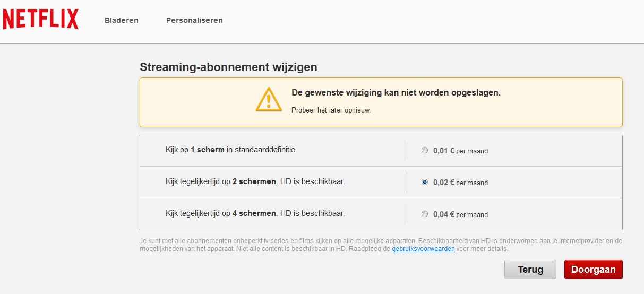This screenshot has height=294, width=644.
Task: Open the Personaliseren menu
Action: tap(194, 20)
